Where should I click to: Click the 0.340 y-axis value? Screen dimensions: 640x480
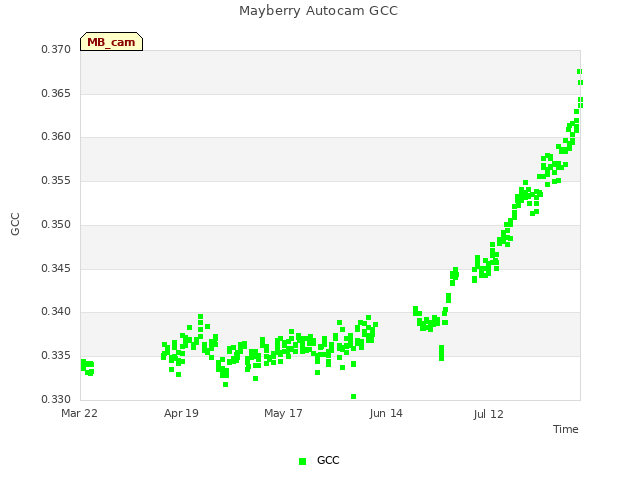click(x=56, y=312)
